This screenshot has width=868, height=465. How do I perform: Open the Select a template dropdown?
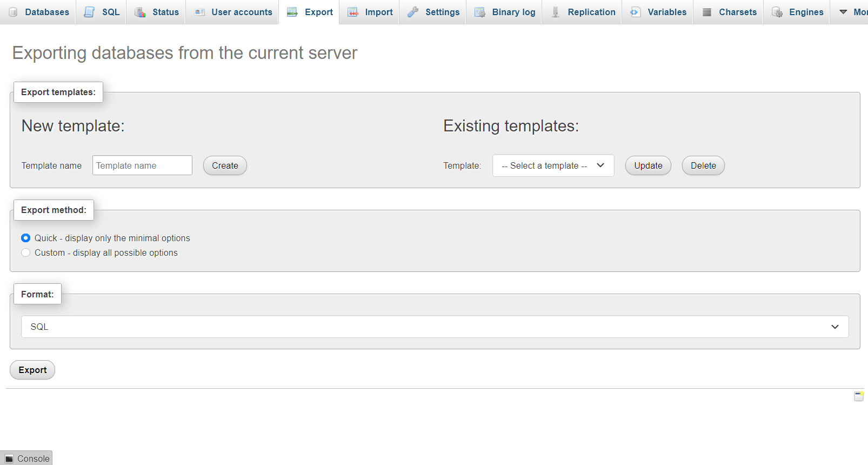pos(553,165)
